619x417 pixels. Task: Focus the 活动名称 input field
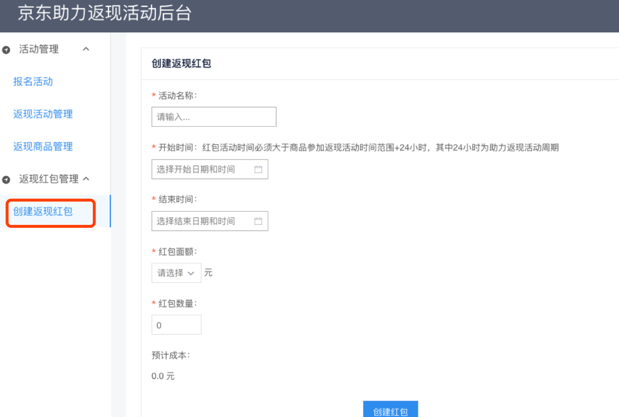click(x=214, y=117)
